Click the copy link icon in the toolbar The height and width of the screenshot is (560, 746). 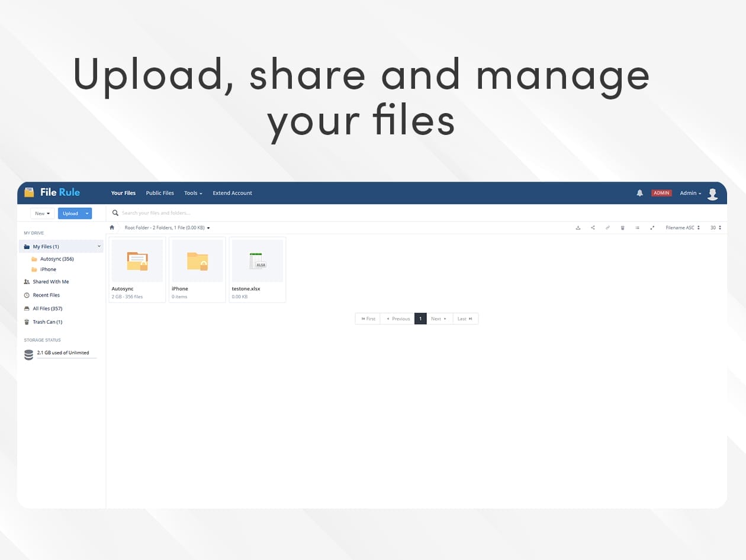point(607,228)
